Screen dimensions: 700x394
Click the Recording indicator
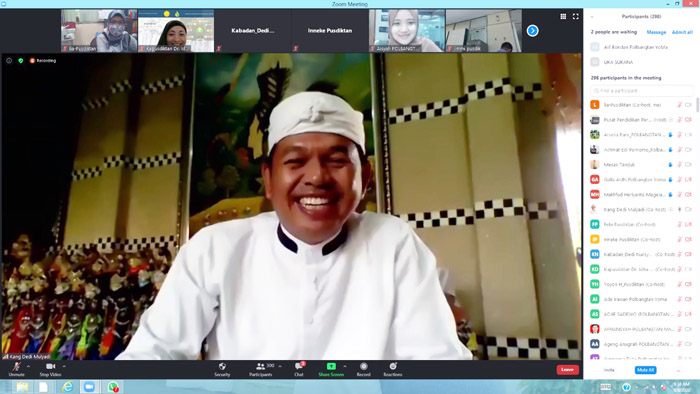[43, 60]
